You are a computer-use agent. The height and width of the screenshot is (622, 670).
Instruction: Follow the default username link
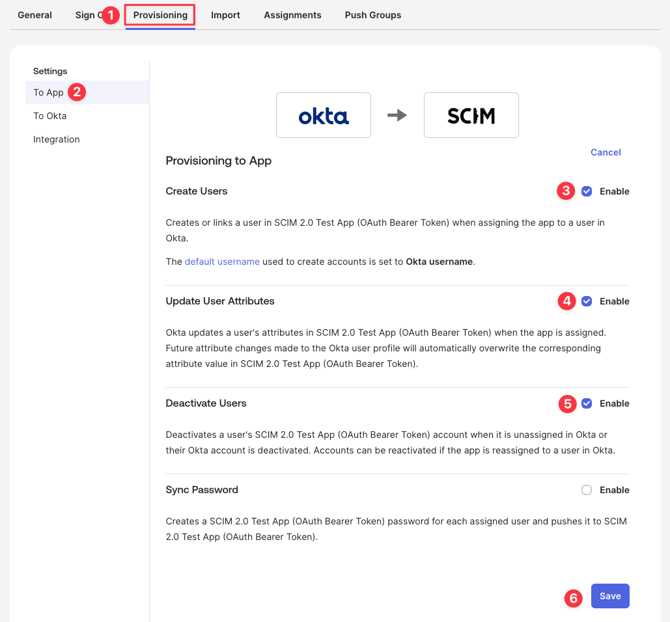click(222, 261)
